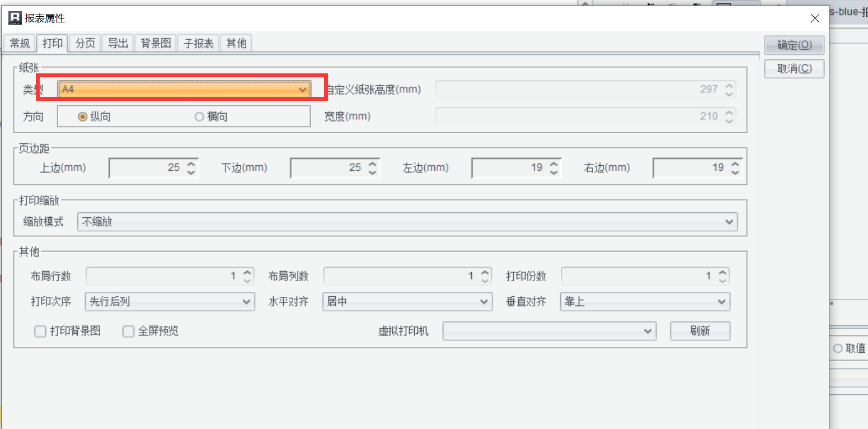Click the 报表属性 title bar app icon
868x429 pixels.
tap(15, 18)
